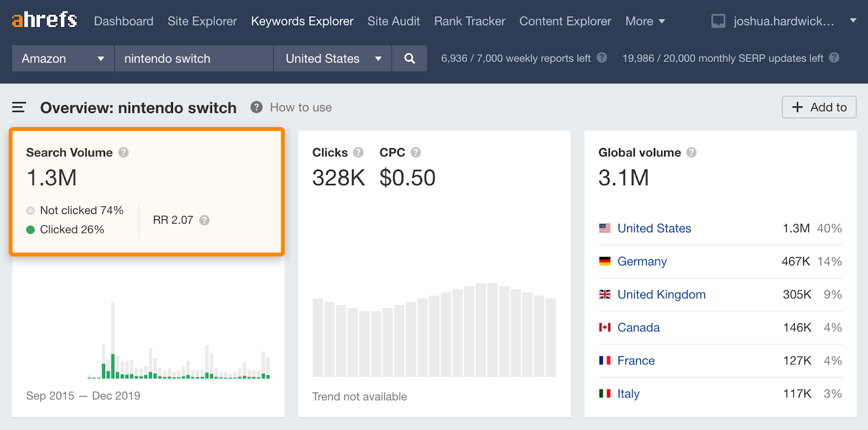Click the Add to button
This screenshot has width=868, height=430.
(819, 107)
